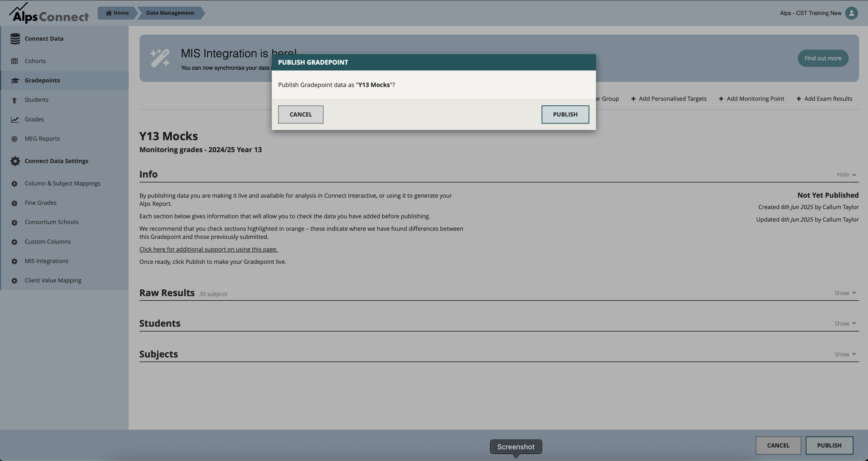Click the magic wand MIS Integration icon
Image resolution: width=868 pixels, height=461 pixels.
(160, 58)
